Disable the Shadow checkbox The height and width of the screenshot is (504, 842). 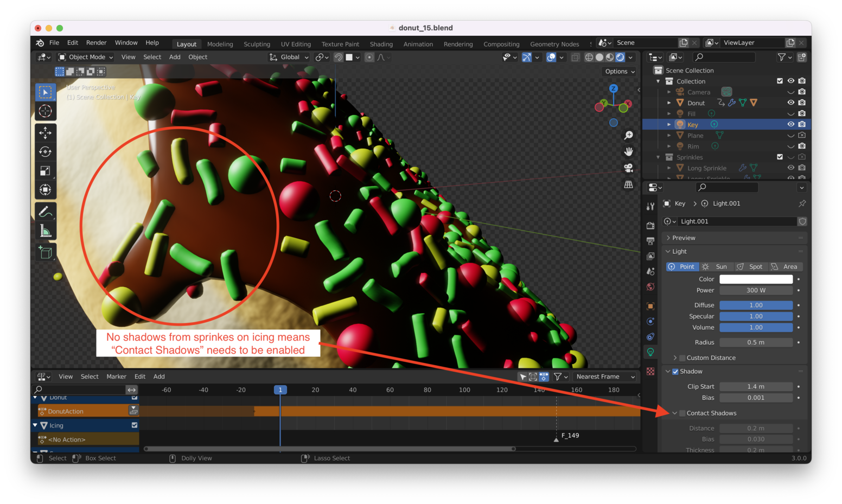click(675, 372)
